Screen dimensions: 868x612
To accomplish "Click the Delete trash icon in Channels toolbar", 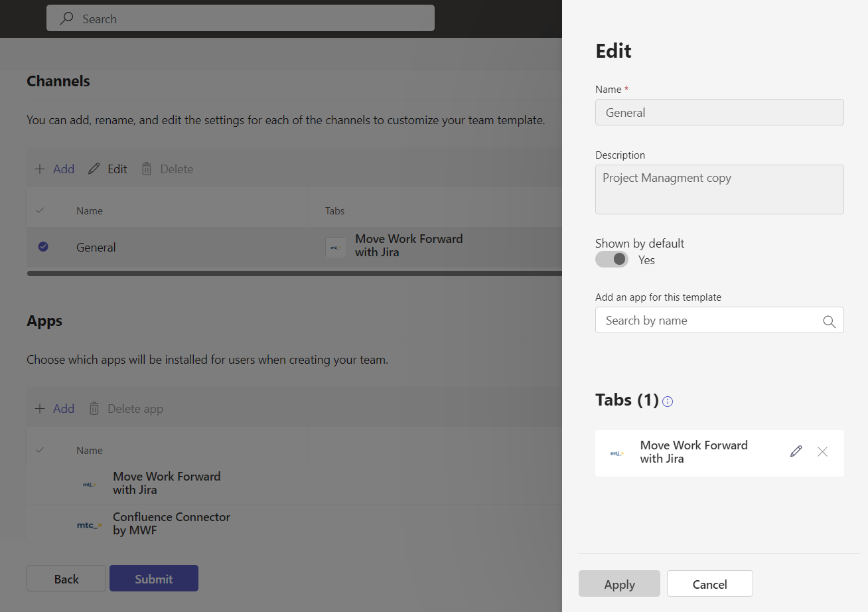I will [146, 169].
